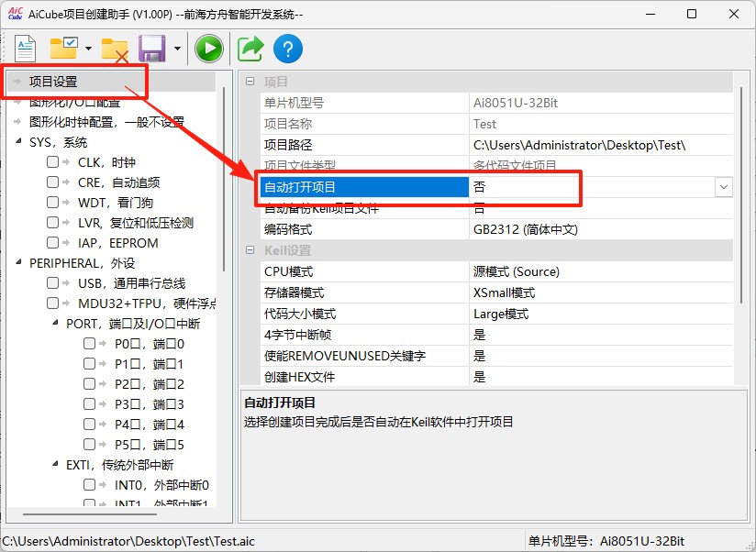Select the 存储器模式 property row
The height and width of the screenshot is (552, 756).
tap(496, 293)
